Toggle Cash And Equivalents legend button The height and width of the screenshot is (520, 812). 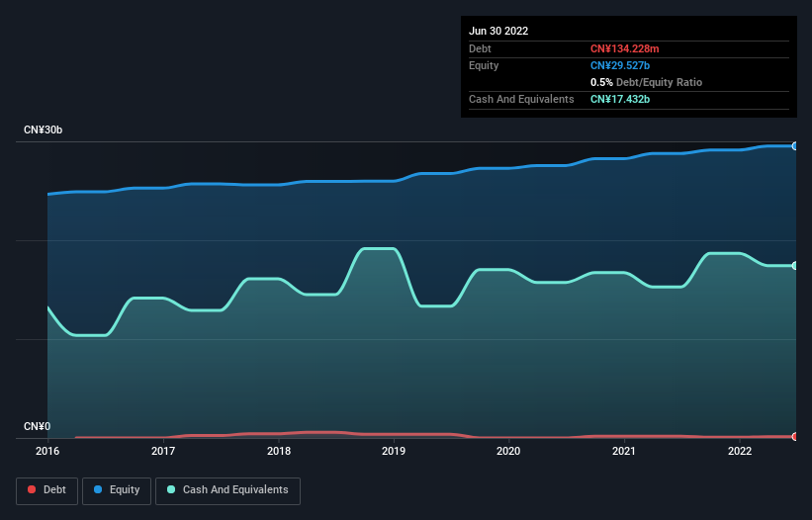click(227, 490)
